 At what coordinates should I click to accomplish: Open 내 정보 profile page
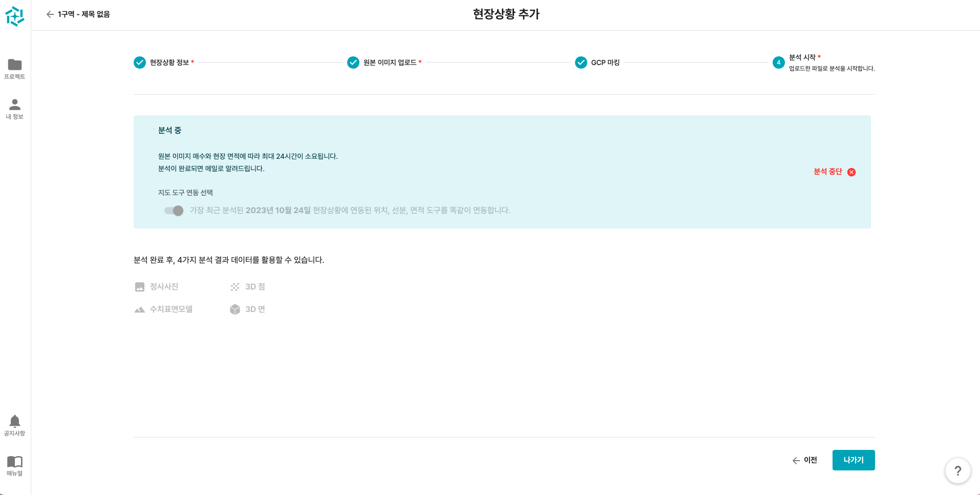pos(15,108)
